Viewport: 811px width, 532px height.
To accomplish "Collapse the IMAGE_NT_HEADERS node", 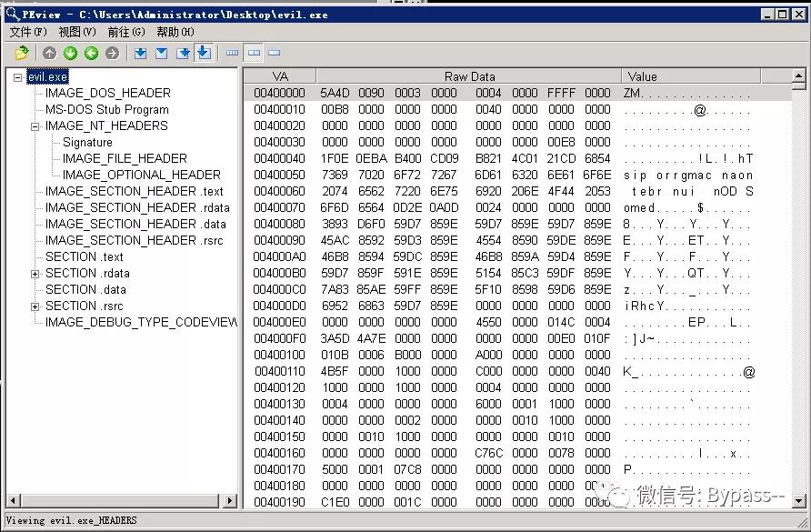I will 35,126.
